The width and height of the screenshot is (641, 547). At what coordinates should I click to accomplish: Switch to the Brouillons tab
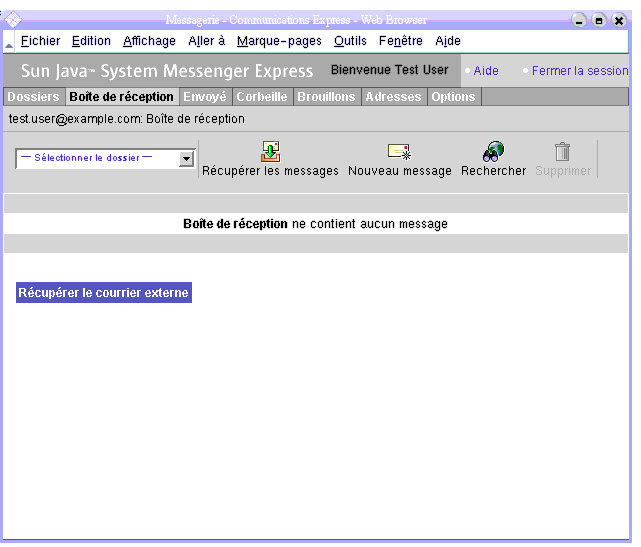[327, 97]
